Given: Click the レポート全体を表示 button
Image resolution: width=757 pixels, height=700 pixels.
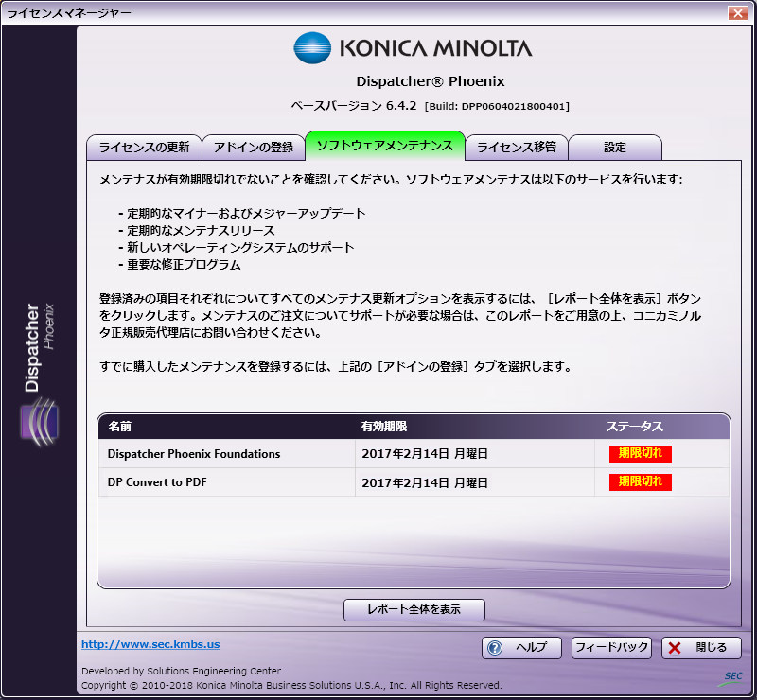Looking at the screenshot, I should tap(414, 610).
